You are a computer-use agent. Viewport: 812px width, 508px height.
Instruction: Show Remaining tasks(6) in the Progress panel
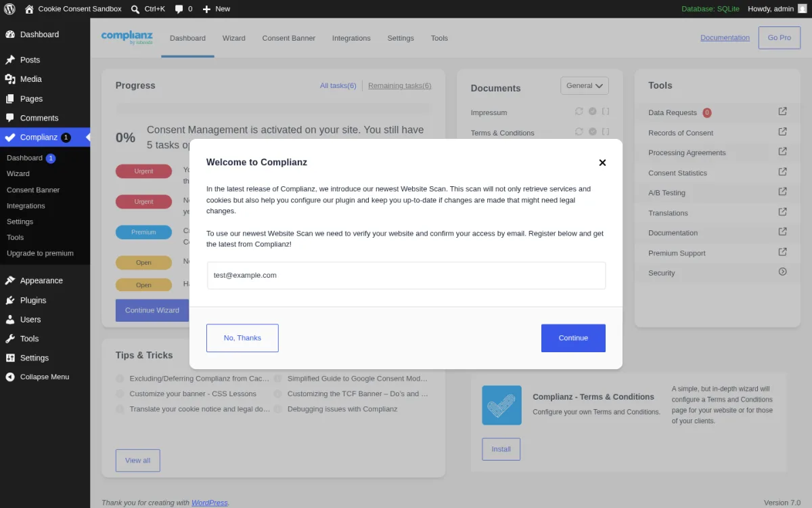click(400, 86)
